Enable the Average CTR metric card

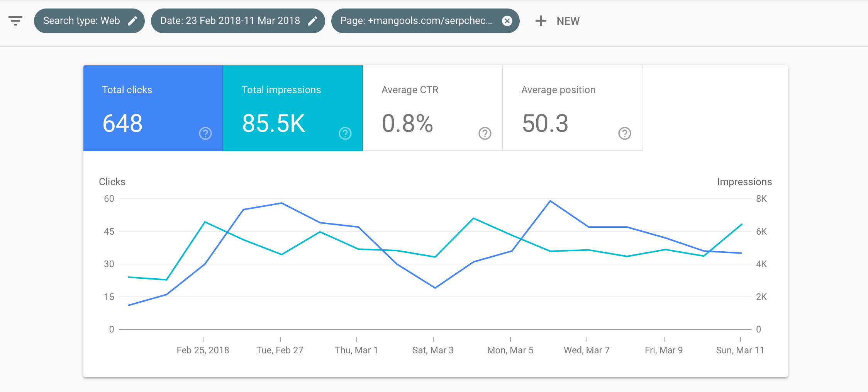tap(433, 108)
